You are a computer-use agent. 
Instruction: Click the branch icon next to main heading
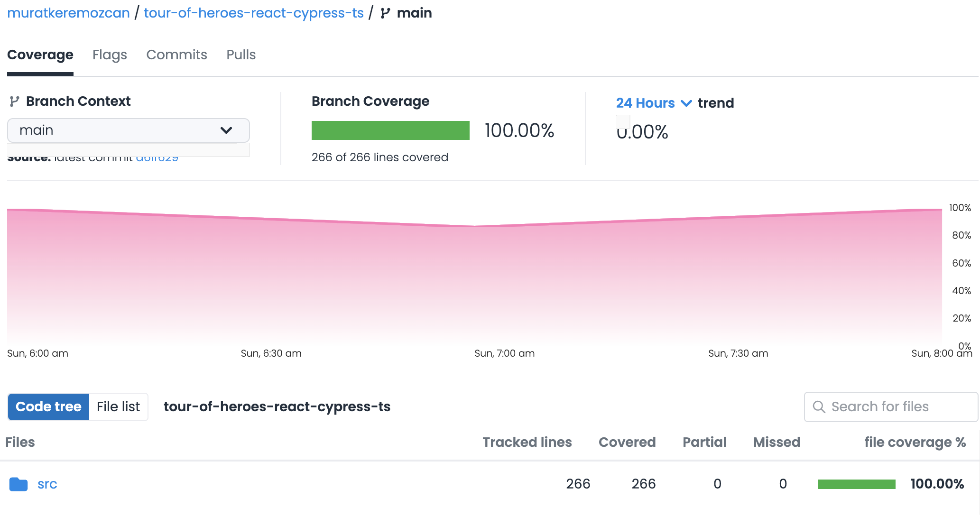point(385,13)
